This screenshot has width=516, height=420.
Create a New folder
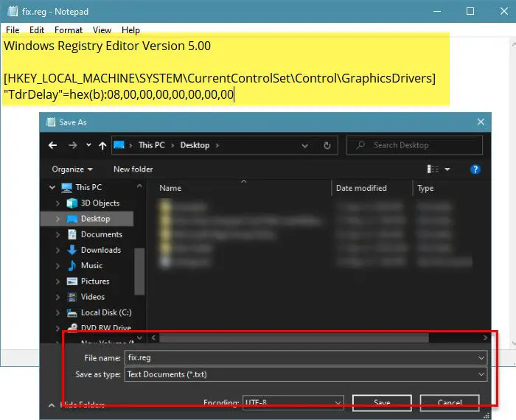click(x=133, y=169)
